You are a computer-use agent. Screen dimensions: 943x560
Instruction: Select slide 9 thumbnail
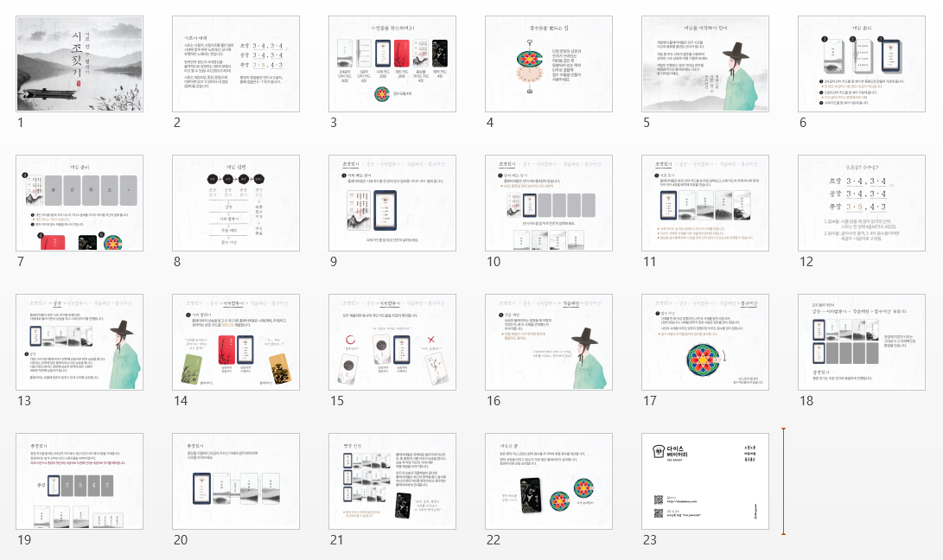click(x=392, y=203)
